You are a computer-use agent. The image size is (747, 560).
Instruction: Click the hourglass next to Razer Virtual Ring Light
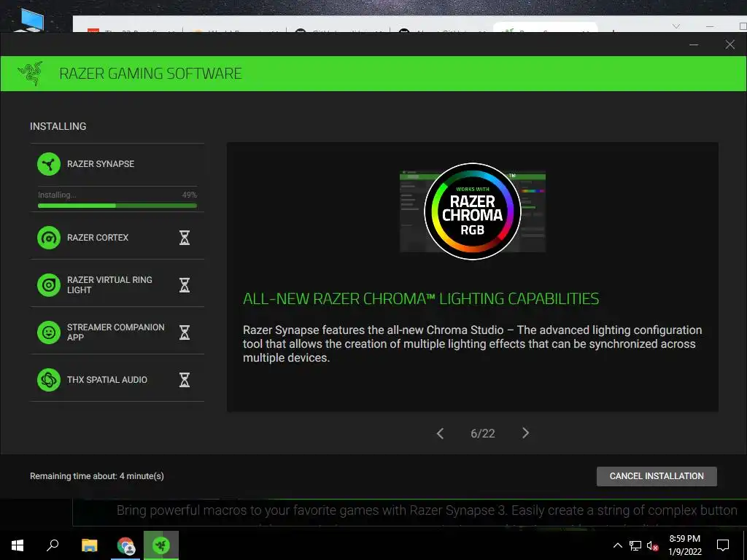185,285
